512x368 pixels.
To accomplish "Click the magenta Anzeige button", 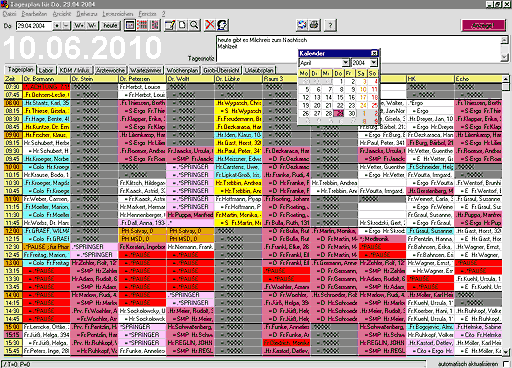I will (483, 26).
